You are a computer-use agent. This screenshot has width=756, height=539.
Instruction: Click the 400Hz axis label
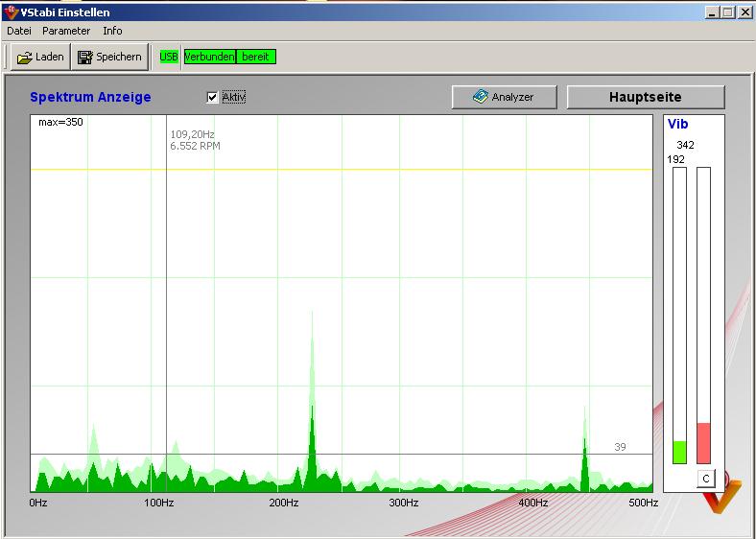[533, 503]
